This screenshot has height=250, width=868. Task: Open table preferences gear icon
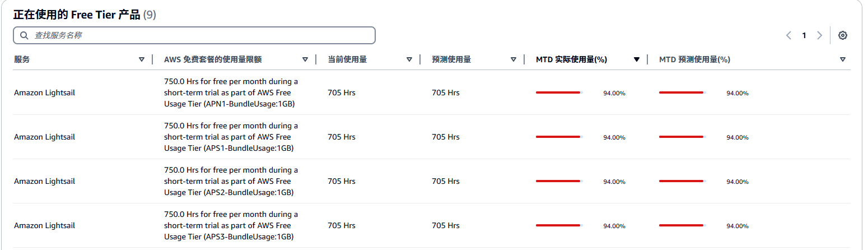click(x=842, y=35)
